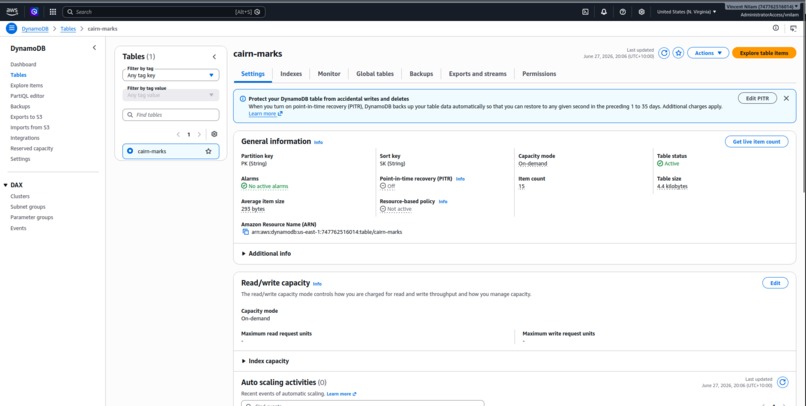Viewport: 806px width, 406px height.
Task: Open Learn more link for auto scaling
Action: point(341,394)
